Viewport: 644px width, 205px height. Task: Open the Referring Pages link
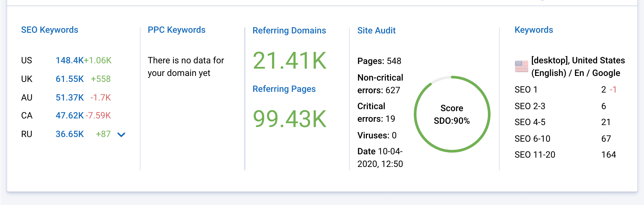[284, 89]
